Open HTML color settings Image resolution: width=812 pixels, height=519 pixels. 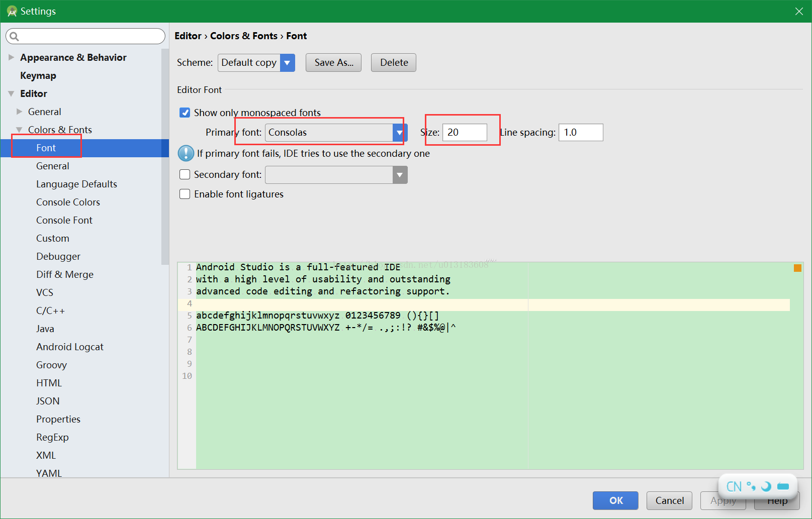(49, 383)
